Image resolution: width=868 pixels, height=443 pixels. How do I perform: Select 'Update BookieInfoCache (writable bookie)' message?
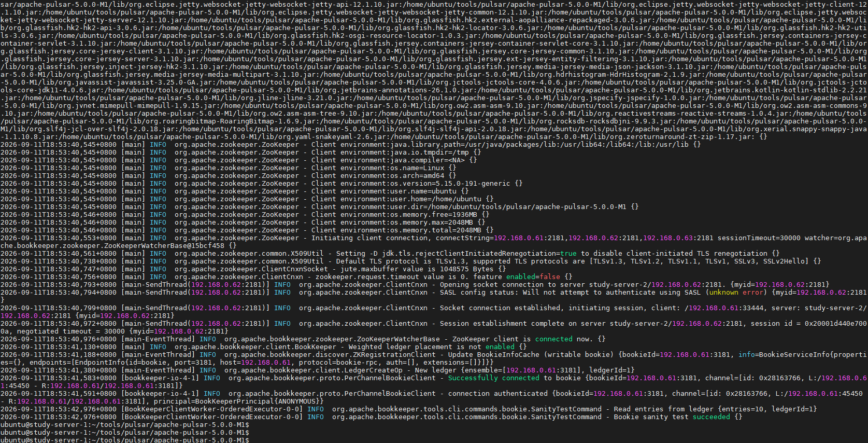click(531, 355)
